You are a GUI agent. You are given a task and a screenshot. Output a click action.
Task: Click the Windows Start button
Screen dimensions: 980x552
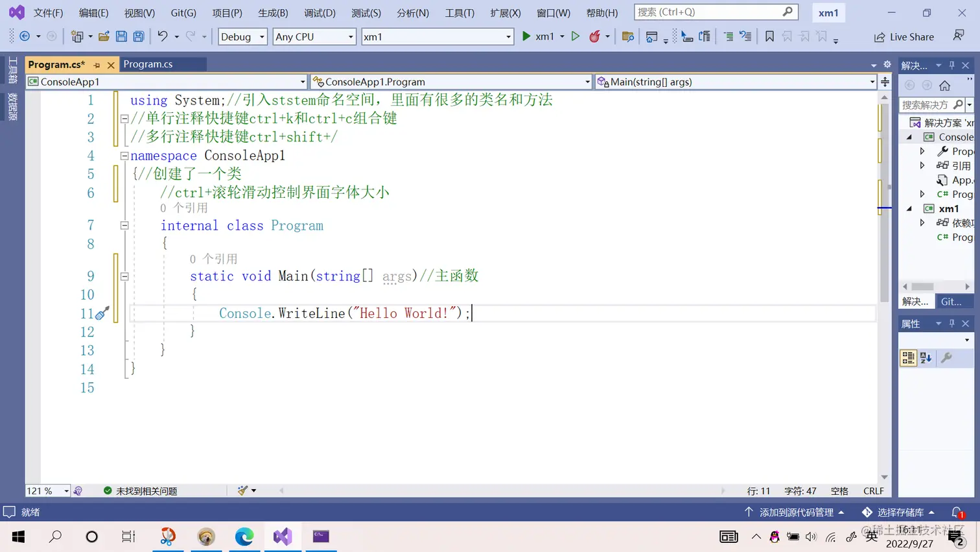[x=18, y=536]
